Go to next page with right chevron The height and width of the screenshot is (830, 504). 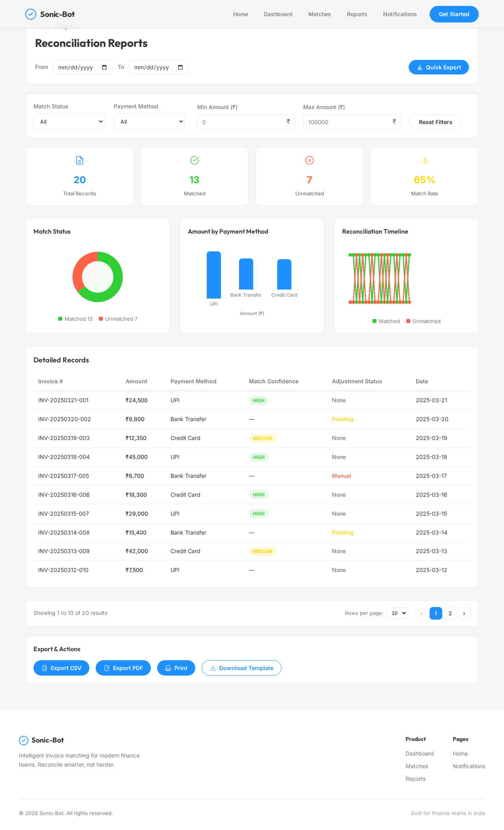(464, 613)
